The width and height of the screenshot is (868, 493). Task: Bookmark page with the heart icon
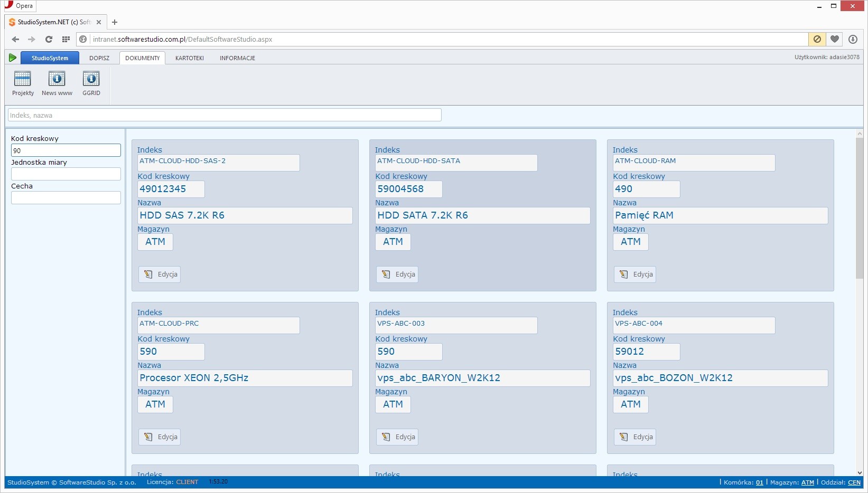coord(835,39)
